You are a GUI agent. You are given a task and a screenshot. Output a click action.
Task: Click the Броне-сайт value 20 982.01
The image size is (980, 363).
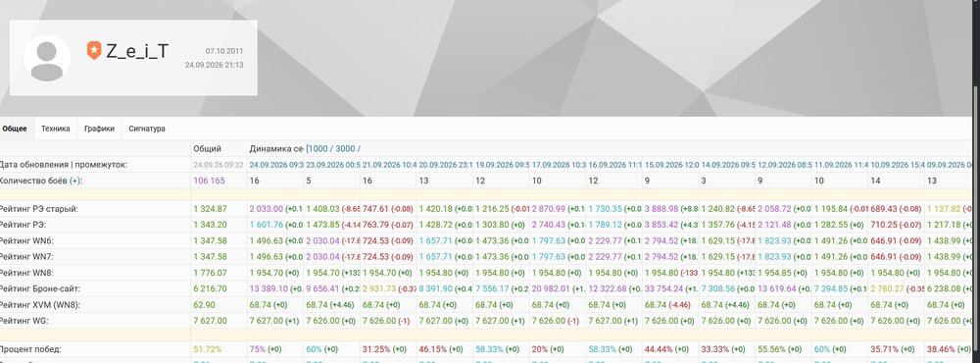pyautogui.click(x=551, y=289)
